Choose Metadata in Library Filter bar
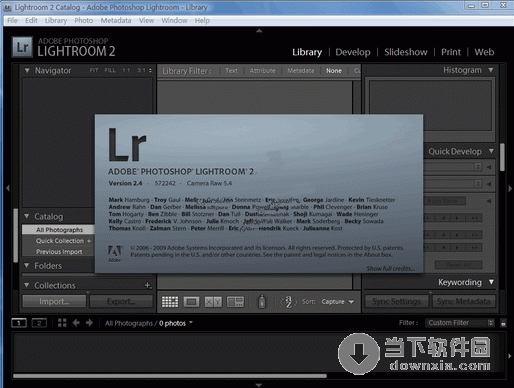The image size is (514, 388). click(x=300, y=71)
